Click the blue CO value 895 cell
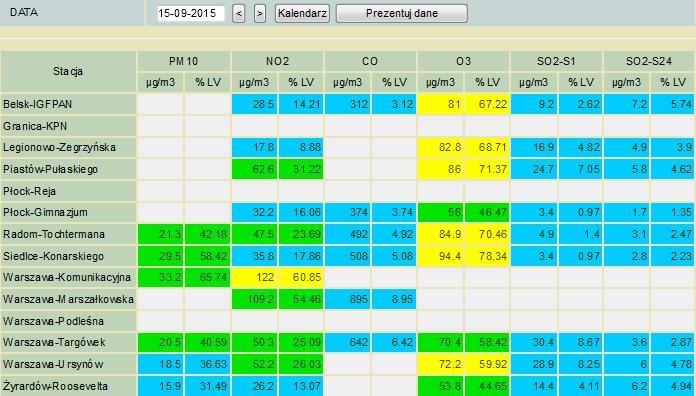 [348, 299]
